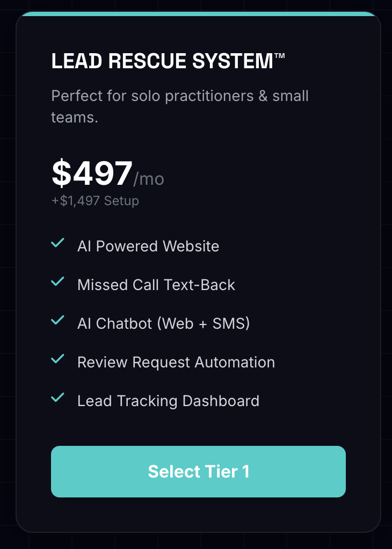Click the checkmark next to AI Chatbot
Screen dimensions: 392x549
tap(58, 320)
